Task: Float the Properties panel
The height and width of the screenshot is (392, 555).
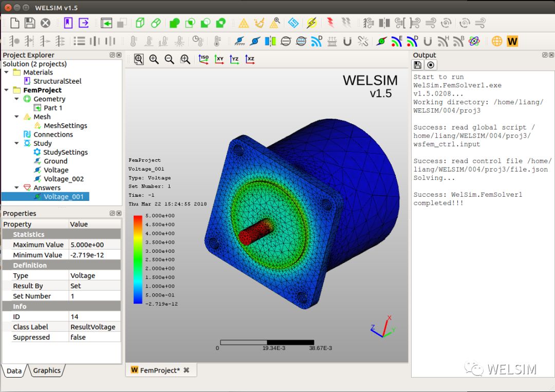Action: point(112,213)
